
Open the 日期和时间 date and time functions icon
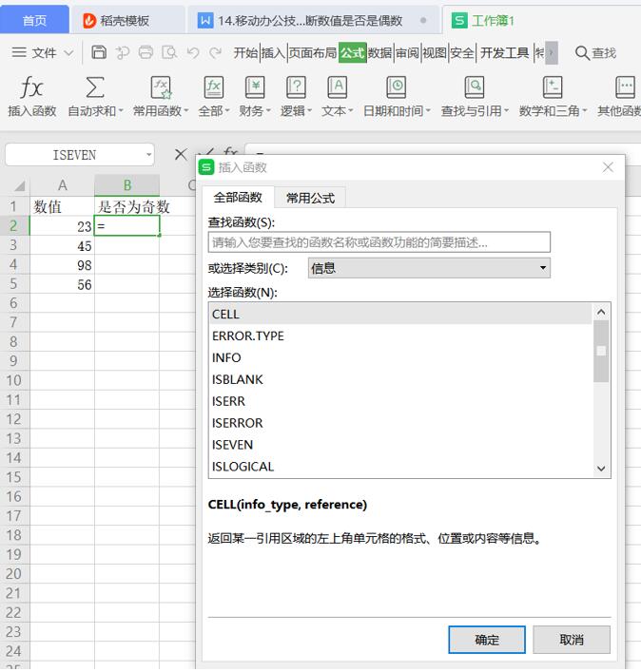(x=397, y=87)
